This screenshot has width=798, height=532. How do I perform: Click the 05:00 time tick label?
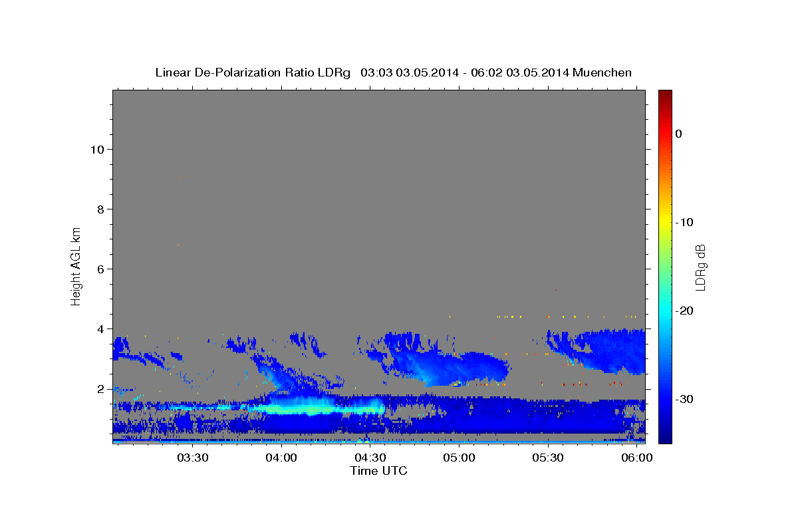(459, 458)
